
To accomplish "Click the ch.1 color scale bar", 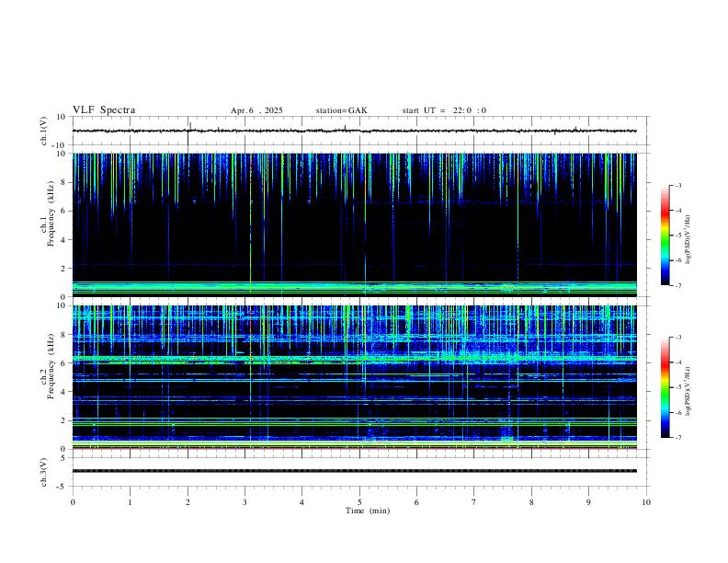I will click(665, 236).
